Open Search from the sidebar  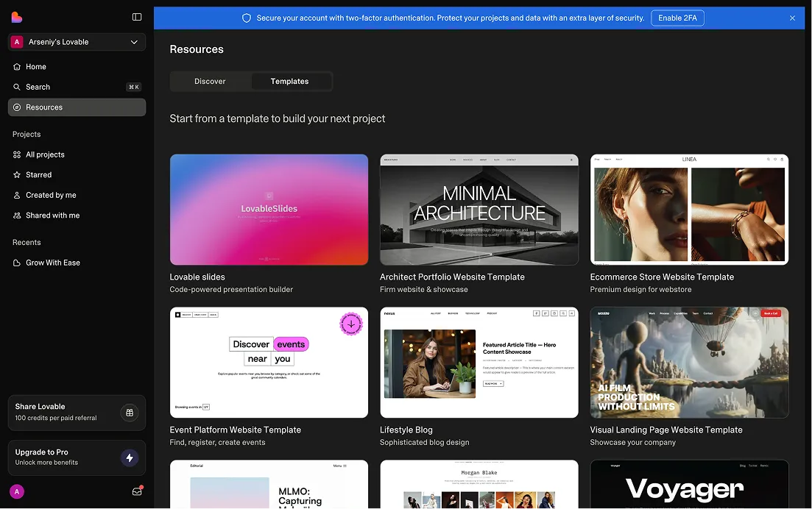(x=17, y=87)
